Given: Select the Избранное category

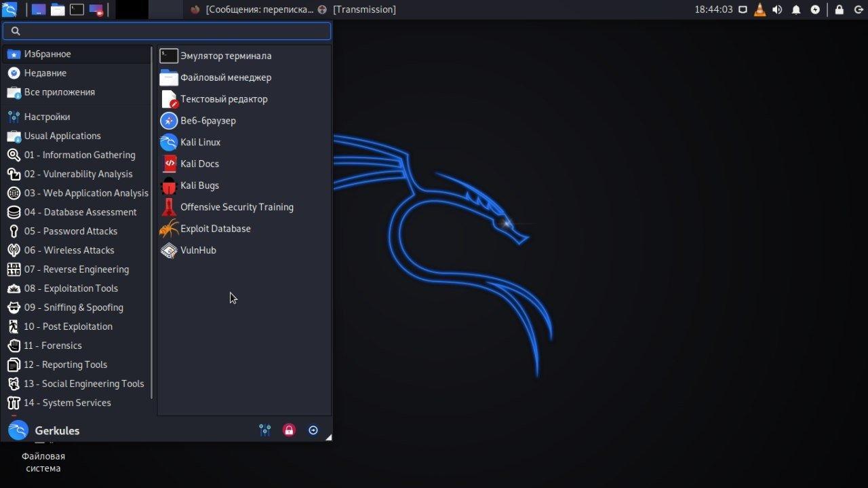Looking at the screenshot, I should (x=77, y=54).
